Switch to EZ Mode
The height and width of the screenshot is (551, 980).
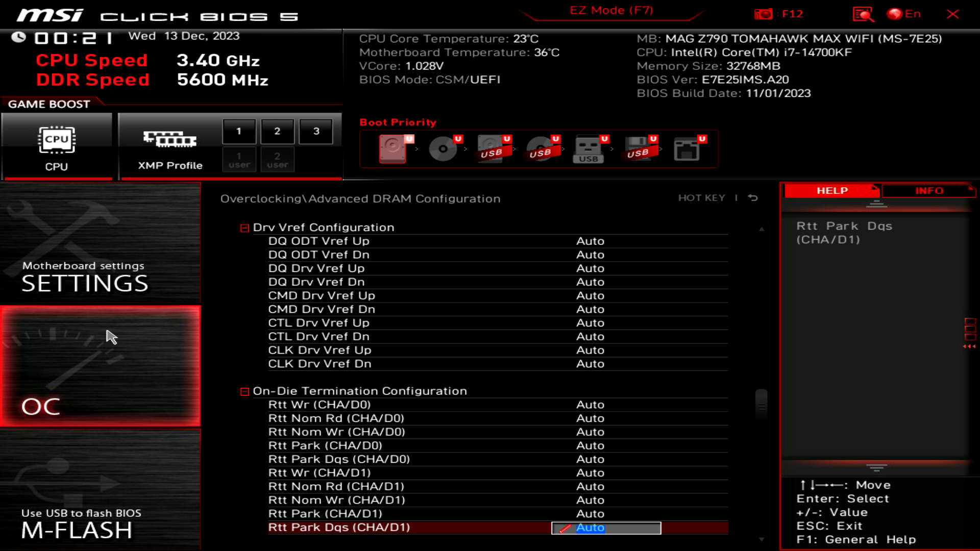point(610,10)
